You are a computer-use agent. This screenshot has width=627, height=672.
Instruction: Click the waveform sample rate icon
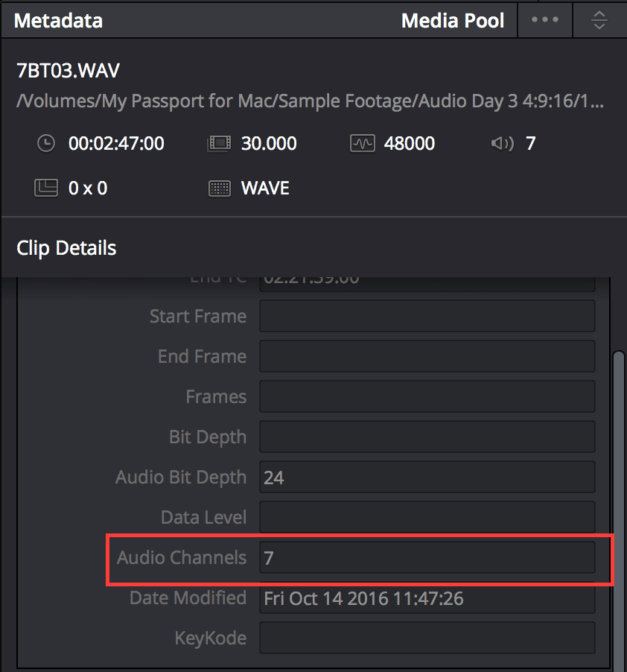[362, 143]
